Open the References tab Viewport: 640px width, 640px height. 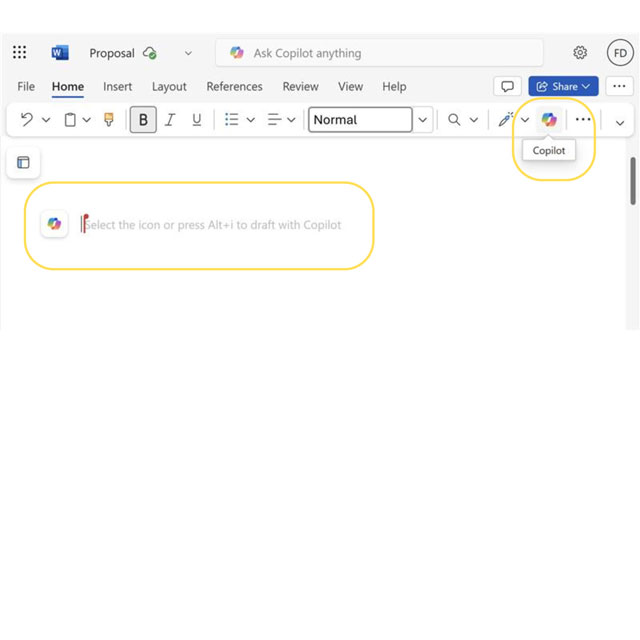(234, 87)
